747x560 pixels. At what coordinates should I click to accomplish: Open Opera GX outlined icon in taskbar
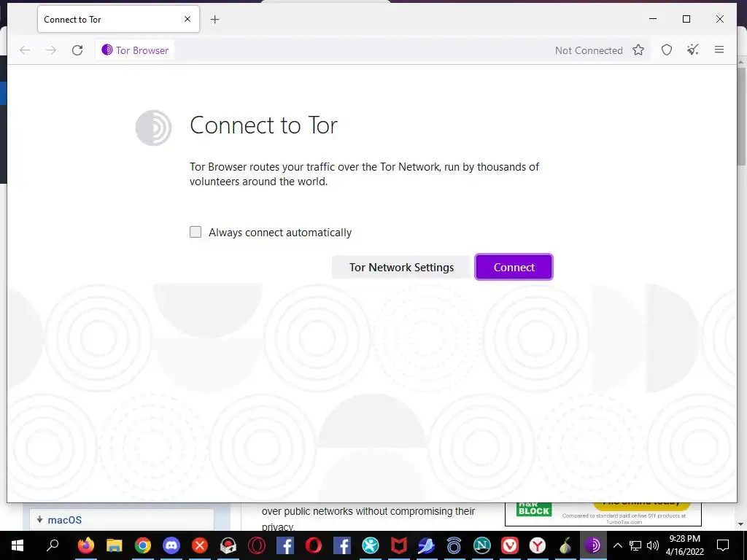click(256, 545)
